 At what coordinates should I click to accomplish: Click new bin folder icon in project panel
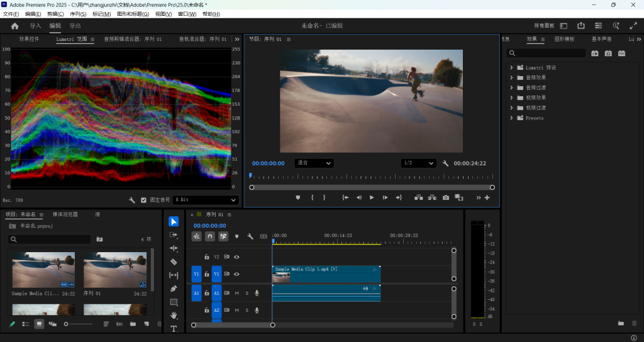point(133,324)
